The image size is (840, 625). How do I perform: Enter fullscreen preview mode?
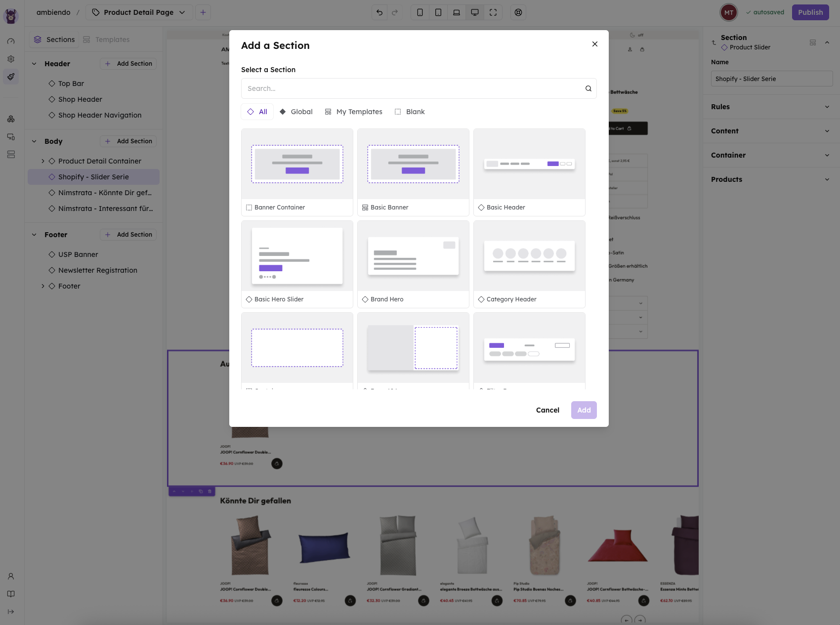click(x=493, y=12)
